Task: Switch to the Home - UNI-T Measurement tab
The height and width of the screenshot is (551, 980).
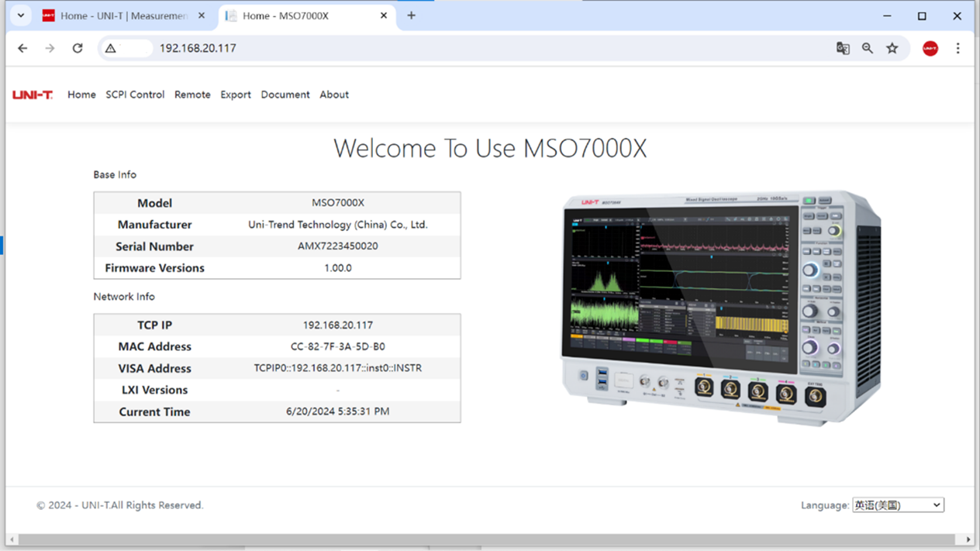Action: click(124, 15)
